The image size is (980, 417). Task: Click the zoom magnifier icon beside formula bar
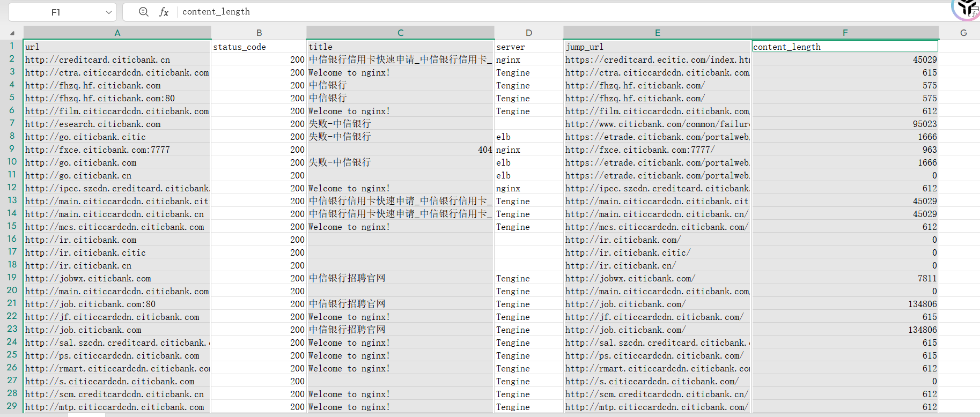coord(143,12)
